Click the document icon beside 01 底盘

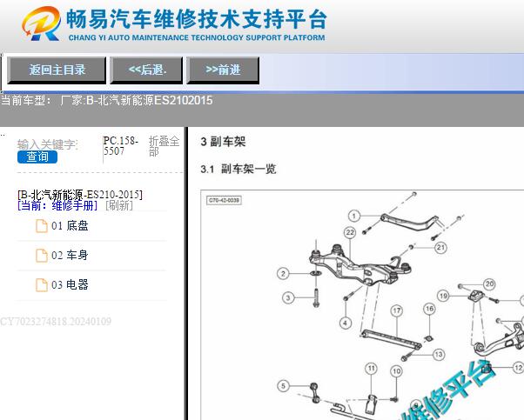click(x=42, y=226)
